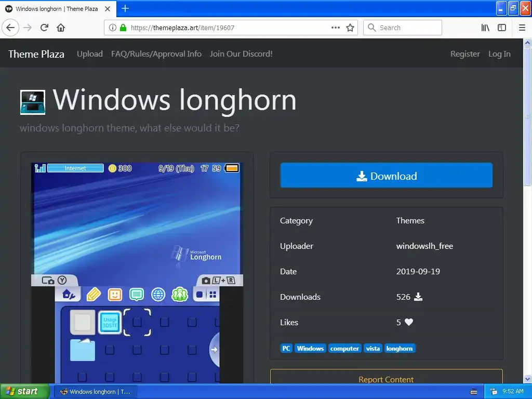The height and width of the screenshot is (399, 532).
Task: Go to the Upload page
Action: [89, 54]
